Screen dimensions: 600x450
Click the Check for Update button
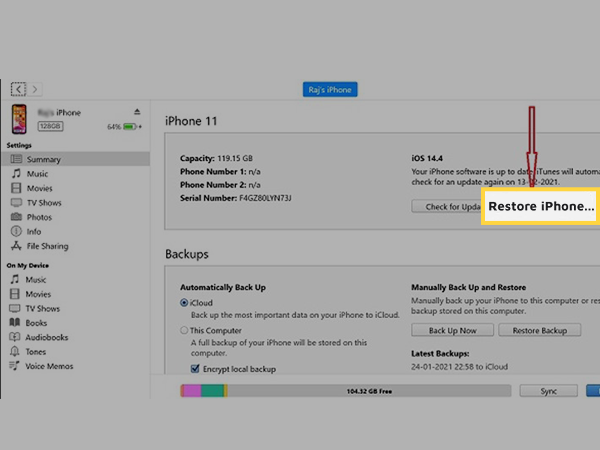pyautogui.click(x=447, y=207)
